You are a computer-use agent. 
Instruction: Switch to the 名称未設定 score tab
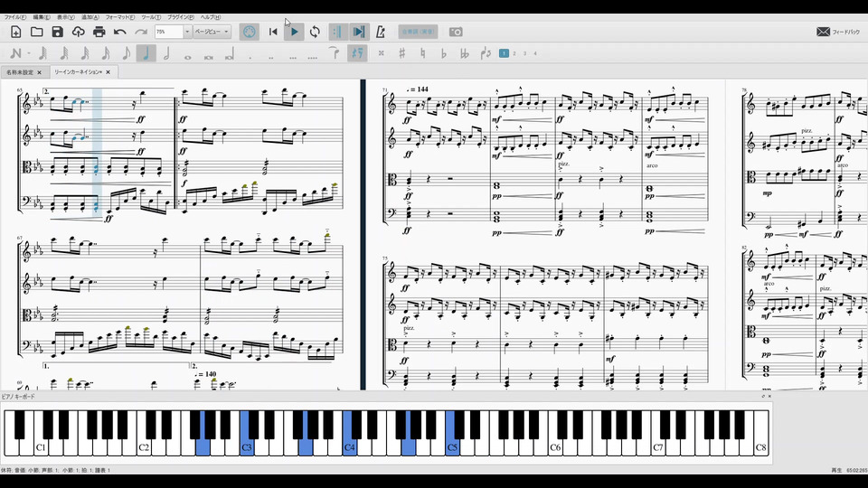point(20,71)
